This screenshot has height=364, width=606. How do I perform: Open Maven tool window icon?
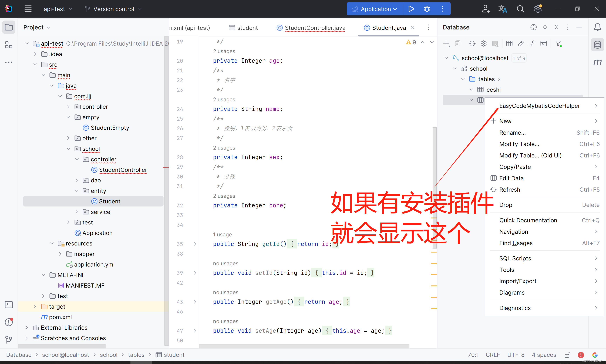click(597, 62)
